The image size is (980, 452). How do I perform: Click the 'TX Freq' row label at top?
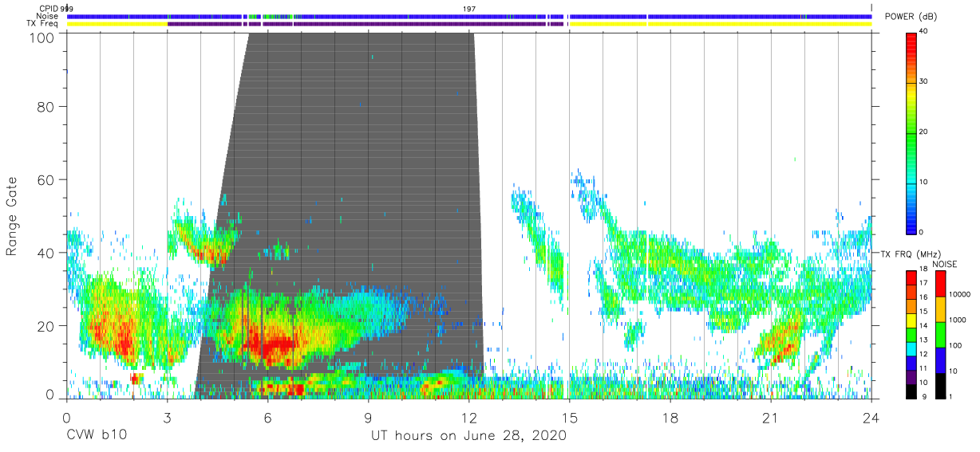pyautogui.click(x=44, y=24)
